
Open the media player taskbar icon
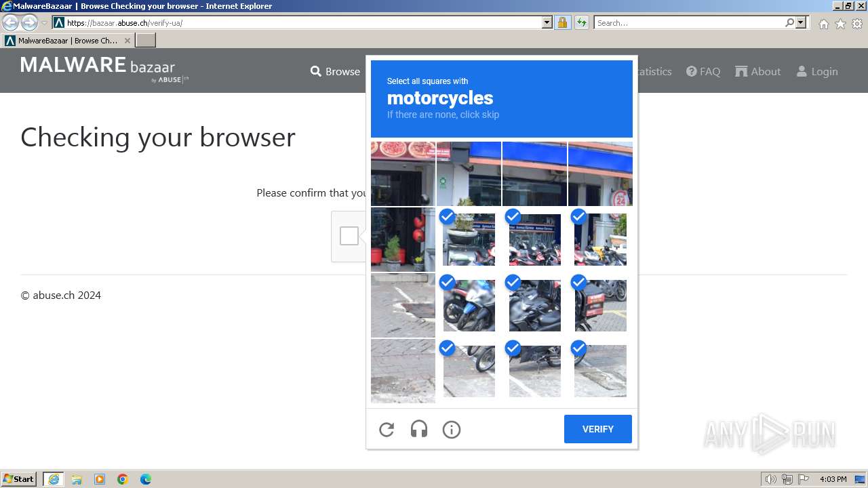click(x=100, y=479)
